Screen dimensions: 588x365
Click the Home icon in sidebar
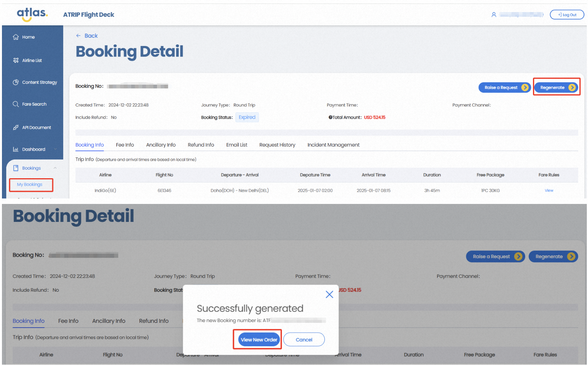pos(16,37)
